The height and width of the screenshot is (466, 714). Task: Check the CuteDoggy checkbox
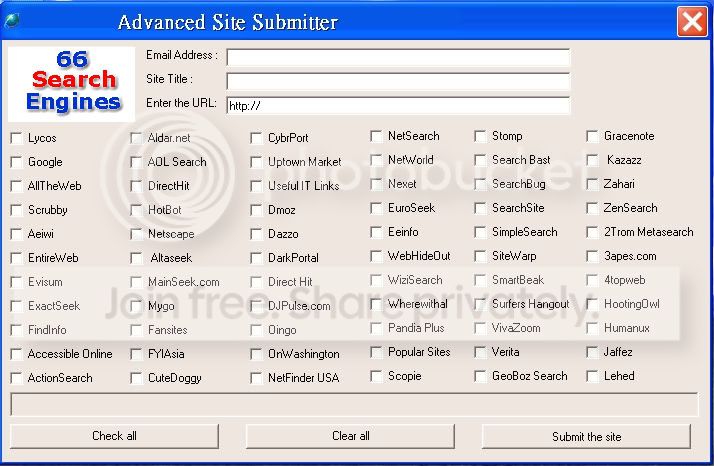tap(136, 378)
